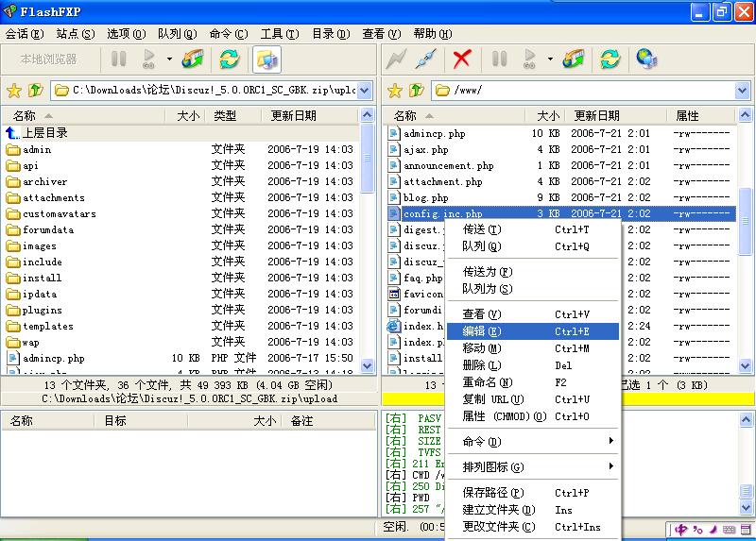Image resolution: width=756 pixels, height=541 pixels.
Task: Click local pane up-folder icon
Action: (x=36, y=90)
